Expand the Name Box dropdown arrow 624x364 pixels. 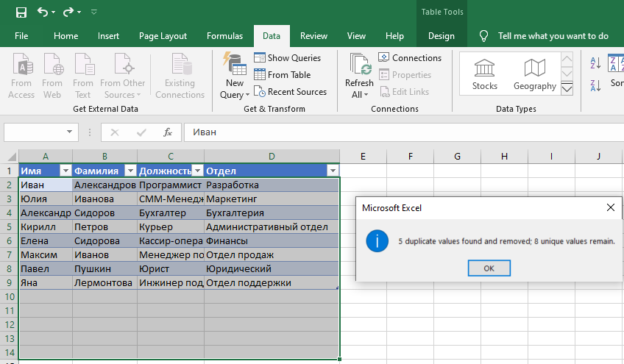[x=71, y=132]
